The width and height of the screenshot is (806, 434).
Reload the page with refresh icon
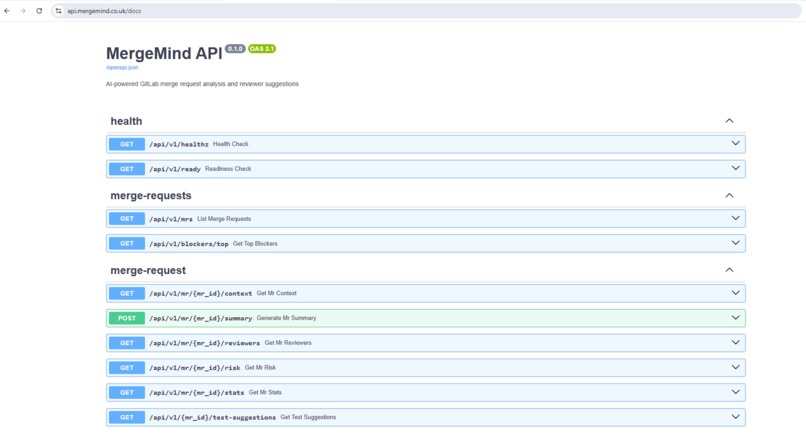pyautogui.click(x=39, y=11)
